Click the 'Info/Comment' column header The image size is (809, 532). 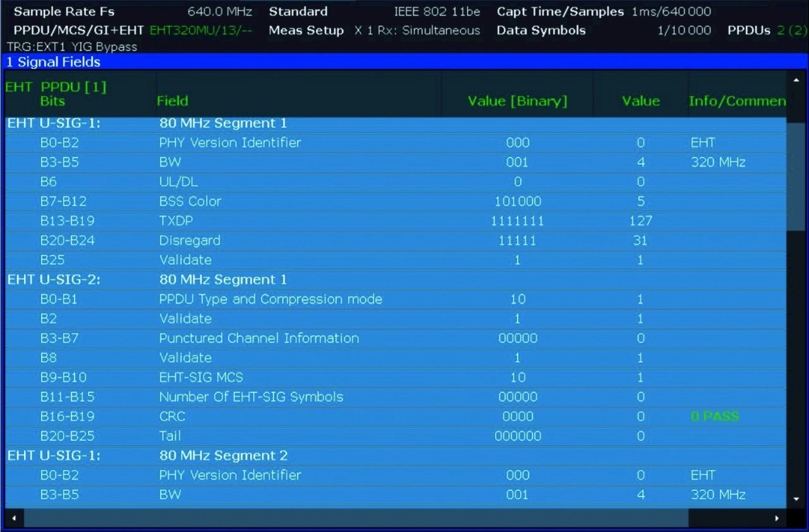click(737, 101)
